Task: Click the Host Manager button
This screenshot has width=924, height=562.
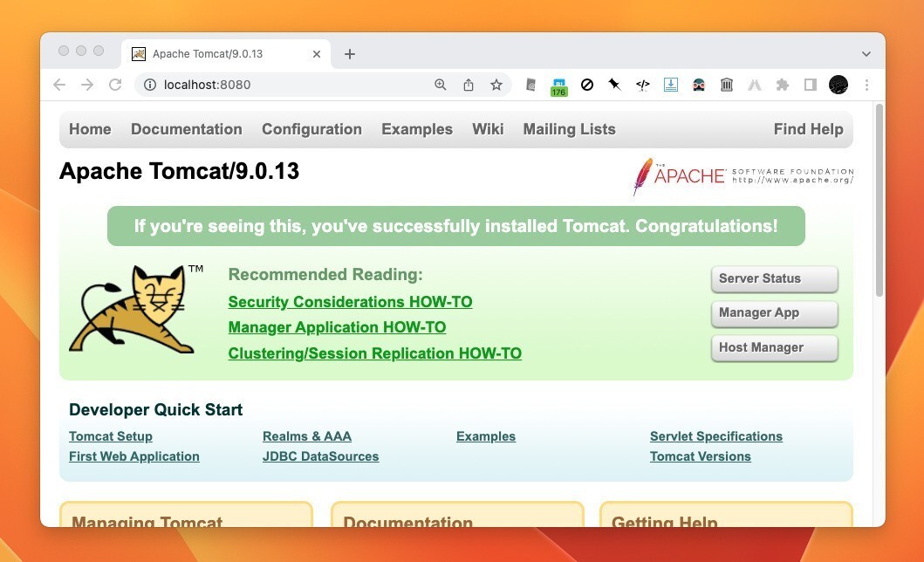Action: tap(774, 347)
